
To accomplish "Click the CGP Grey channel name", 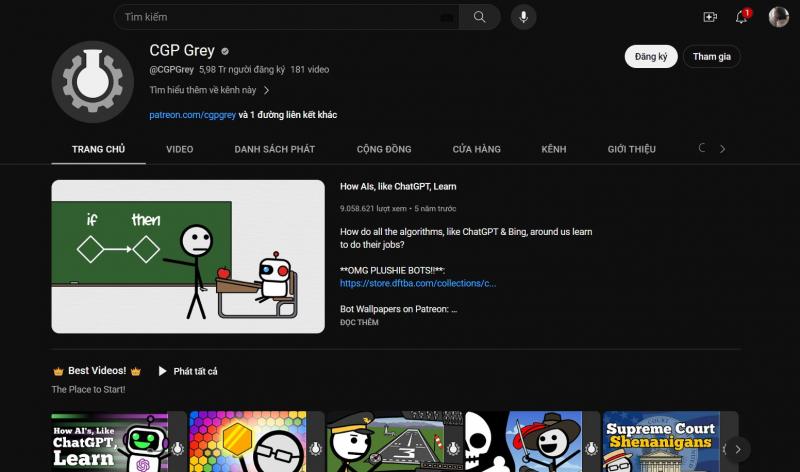I will coord(182,51).
